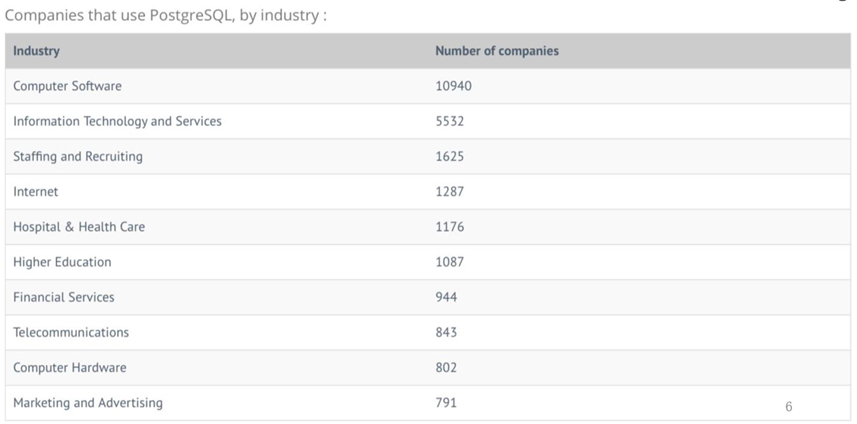Click the page number 6
This screenshot has width=857, height=424.
(x=789, y=406)
